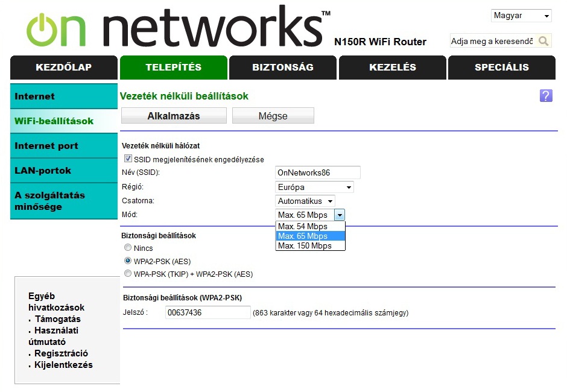The width and height of the screenshot is (567, 392).
Task: Select WPA-PSK (TKIP) + WPA2-PSK (AES) option
Action: 128,273
